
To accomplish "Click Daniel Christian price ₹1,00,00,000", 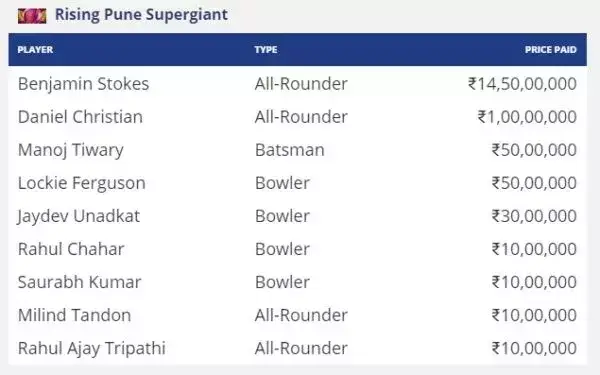I will click(x=527, y=117).
